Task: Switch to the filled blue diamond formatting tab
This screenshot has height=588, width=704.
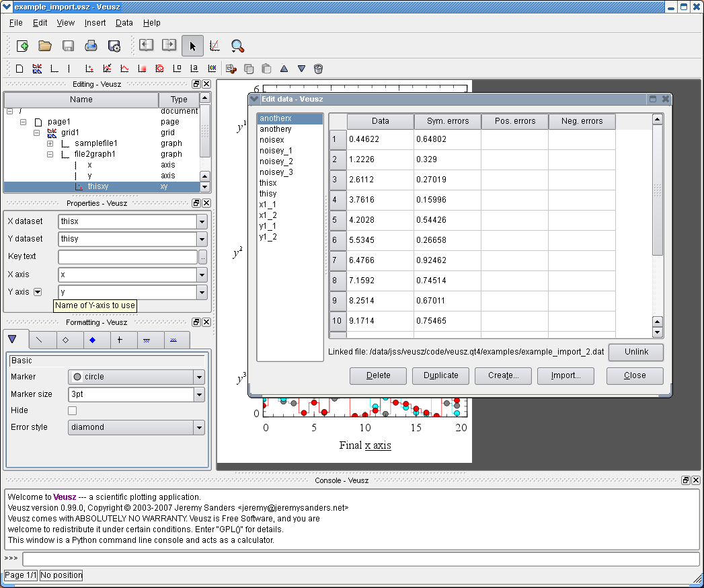Action: coord(93,340)
